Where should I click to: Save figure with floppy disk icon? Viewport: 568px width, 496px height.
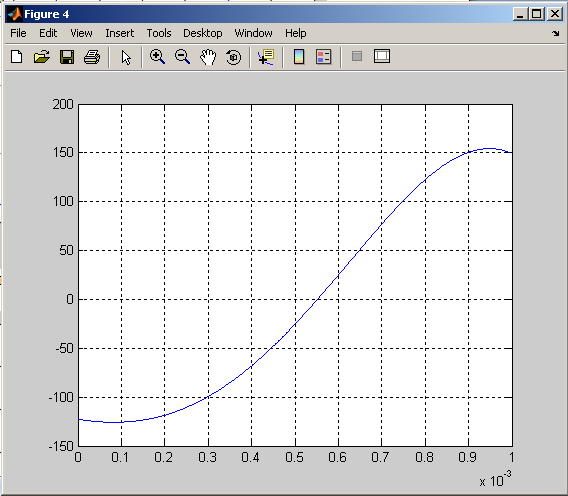(67, 57)
